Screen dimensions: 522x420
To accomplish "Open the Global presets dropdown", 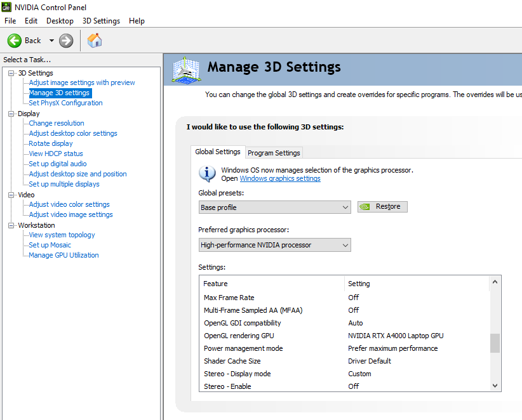I will point(345,207).
